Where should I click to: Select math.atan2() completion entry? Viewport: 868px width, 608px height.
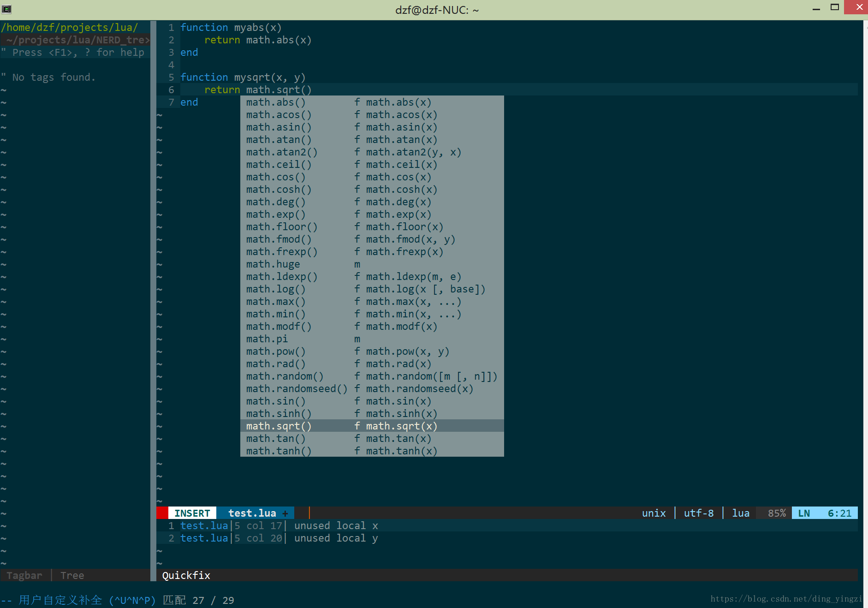372,152
